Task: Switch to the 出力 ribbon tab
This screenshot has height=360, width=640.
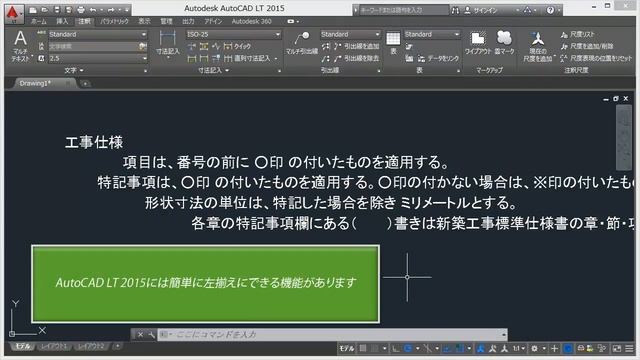Action: pos(188,21)
